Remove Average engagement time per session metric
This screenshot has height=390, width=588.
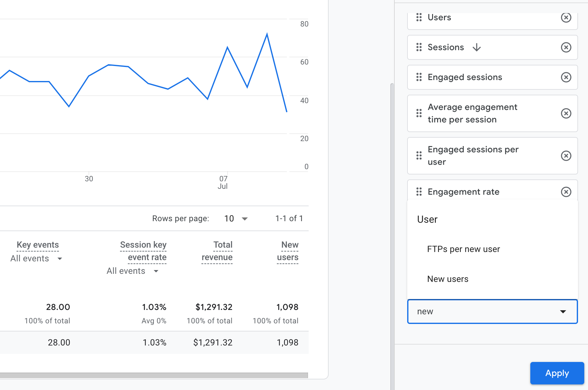566,113
